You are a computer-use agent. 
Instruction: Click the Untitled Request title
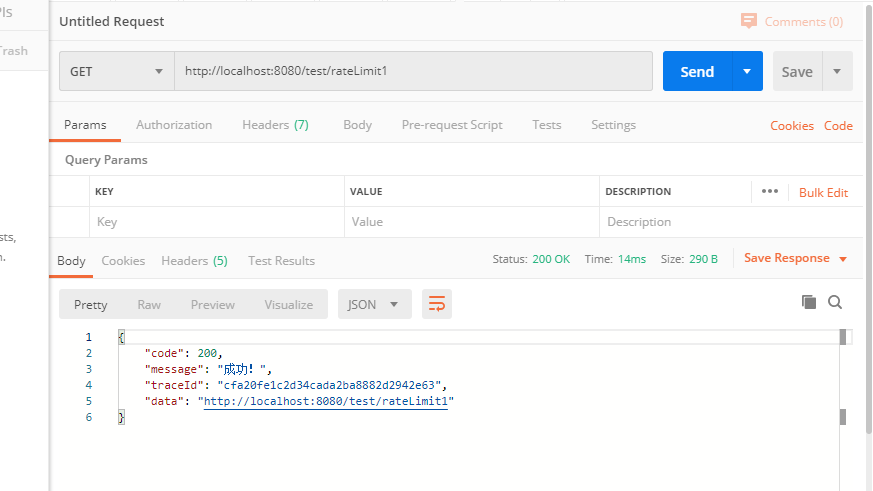(111, 21)
